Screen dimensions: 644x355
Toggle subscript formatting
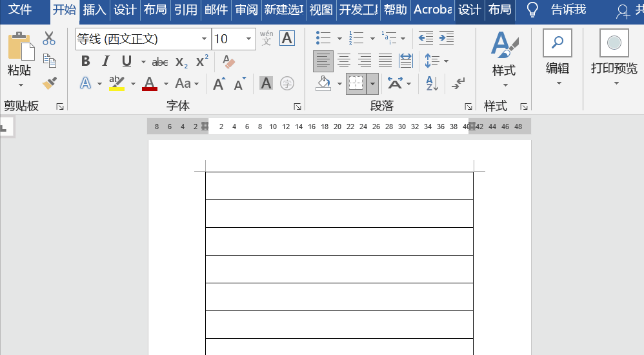tap(181, 61)
